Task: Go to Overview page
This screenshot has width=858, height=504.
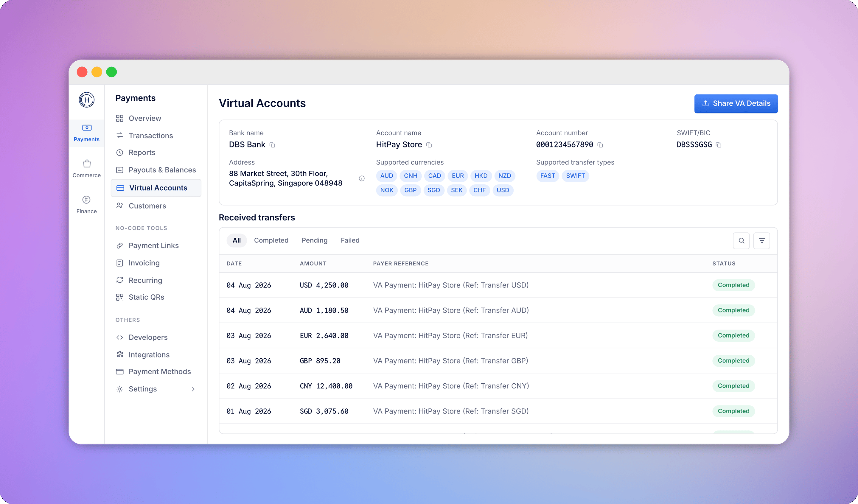Action: [x=145, y=119]
